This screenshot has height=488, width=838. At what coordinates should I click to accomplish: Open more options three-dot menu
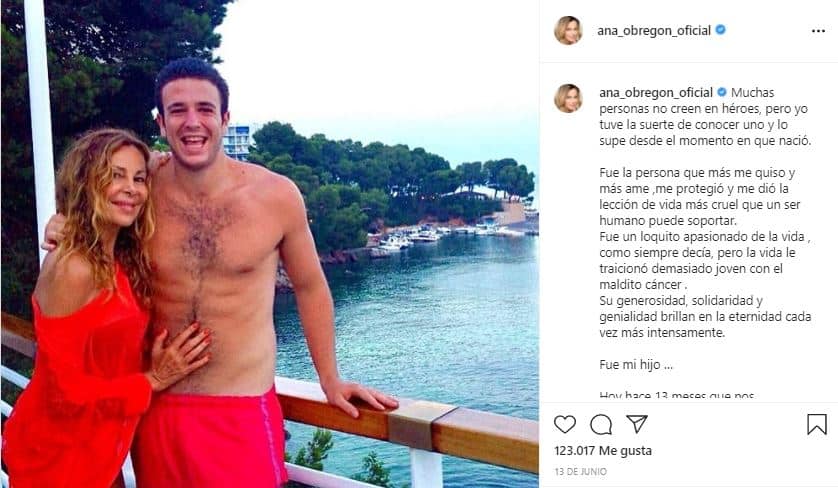tap(818, 31)
